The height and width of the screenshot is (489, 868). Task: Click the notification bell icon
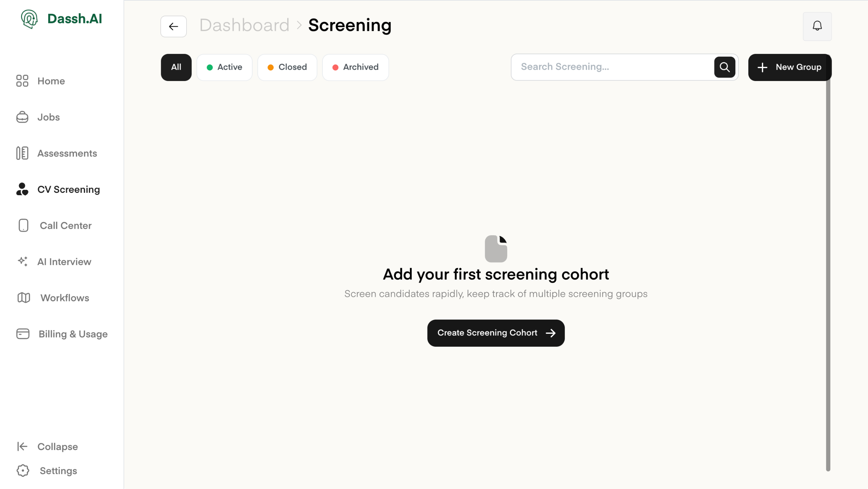pos(817,26)
